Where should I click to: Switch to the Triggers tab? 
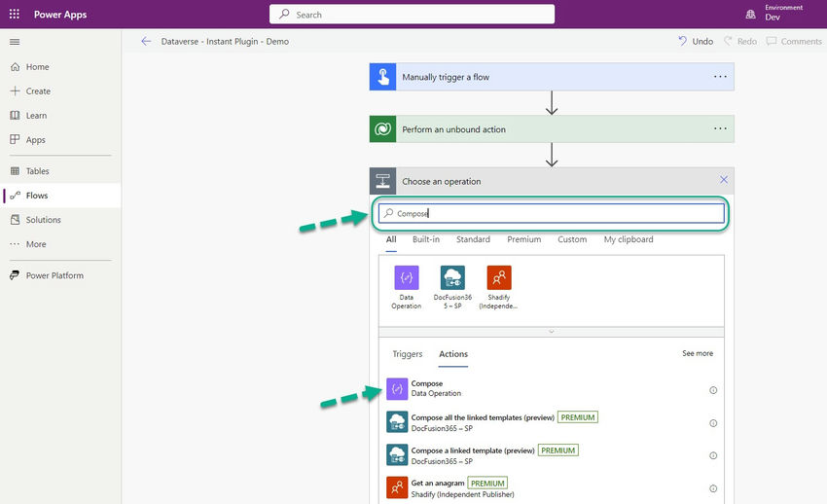pos(407,354)
